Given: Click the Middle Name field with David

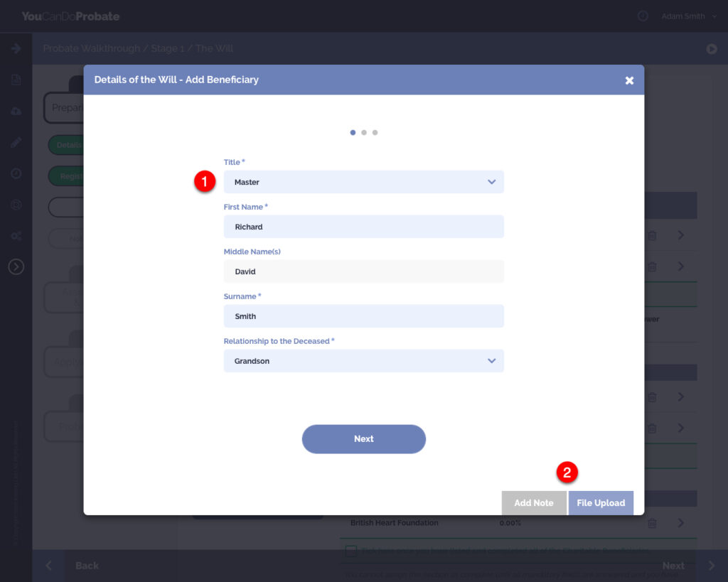Looking at the screenshot, I should pyautogui.click(x=363, y=271).
